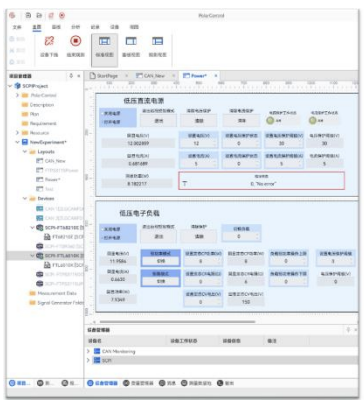Viewport: 364px width, 408px height.
Task: Click 退出 button in the 低压直流电源 panel
Action: click(159, 121)
